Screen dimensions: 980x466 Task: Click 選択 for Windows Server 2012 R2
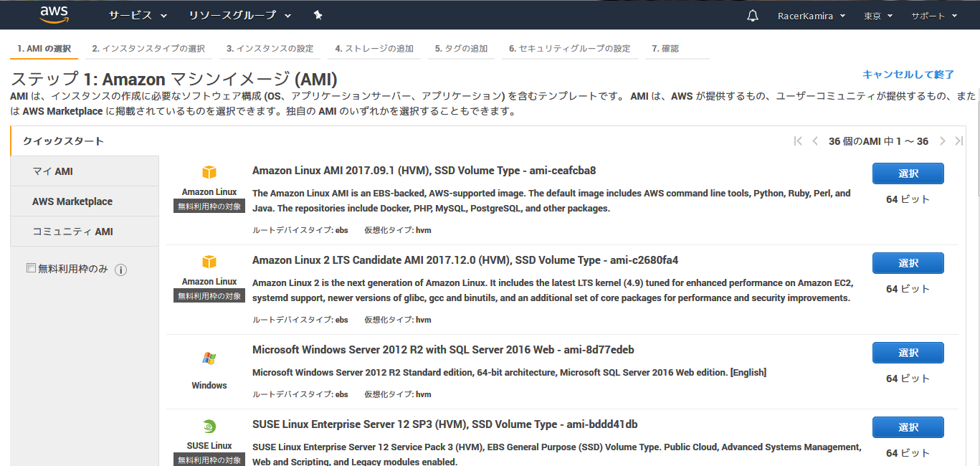coord(908,353)
